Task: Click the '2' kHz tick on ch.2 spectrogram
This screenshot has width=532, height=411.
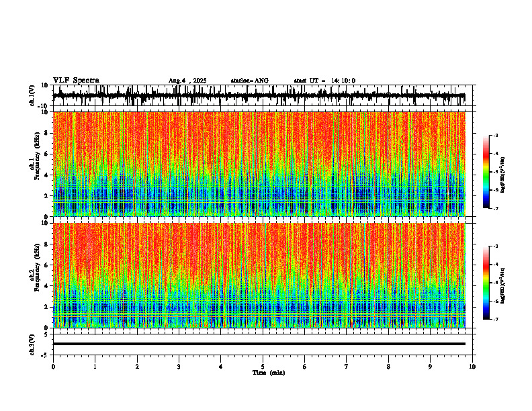Action: point(47,307)
